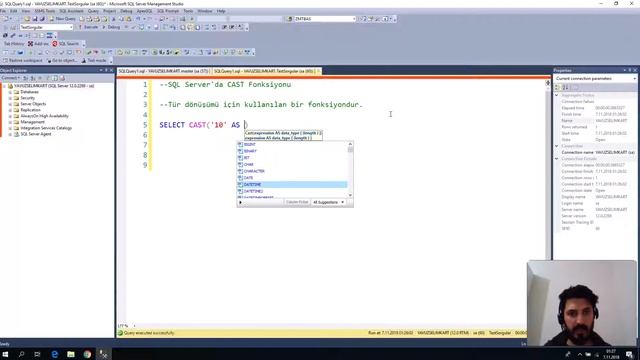This screenshot has width=640, height=360.
Task: Expand the Security folder
Action: (10, 98)
